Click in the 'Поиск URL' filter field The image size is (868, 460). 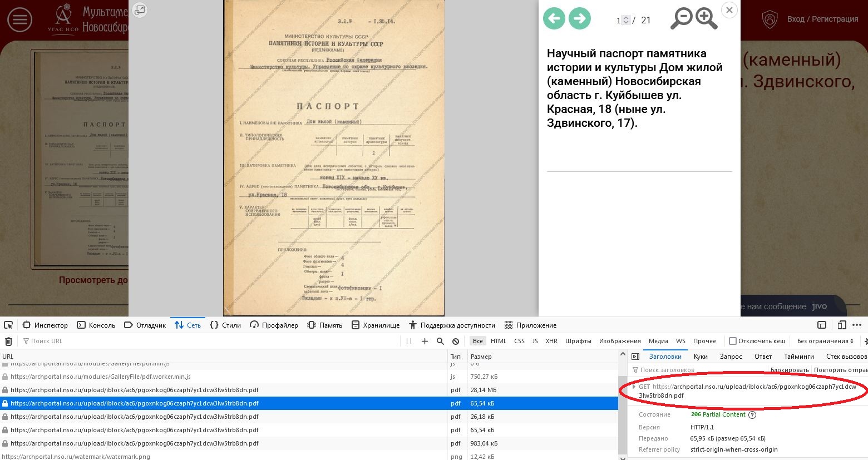click(x=211, y=341)
